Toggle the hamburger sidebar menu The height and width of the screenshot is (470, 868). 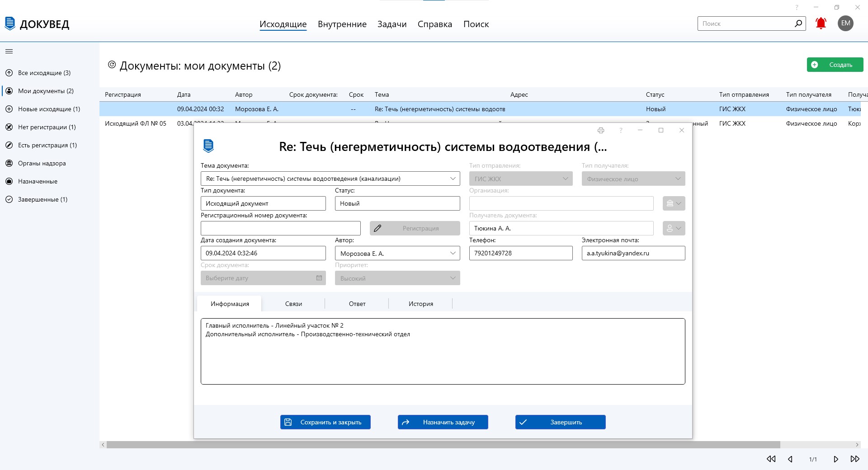pyautogui.click(x=9, y=52)
